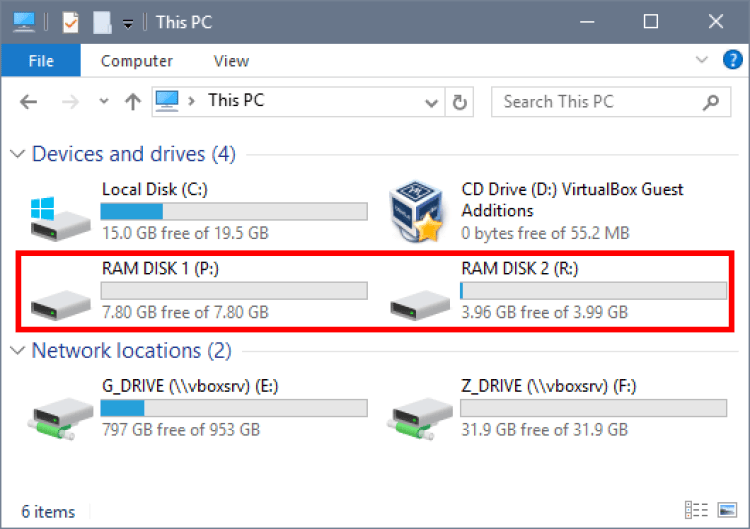Click the Properties quick access toolbar icon
The image size is (750, 529).
[x=70, y=22]
